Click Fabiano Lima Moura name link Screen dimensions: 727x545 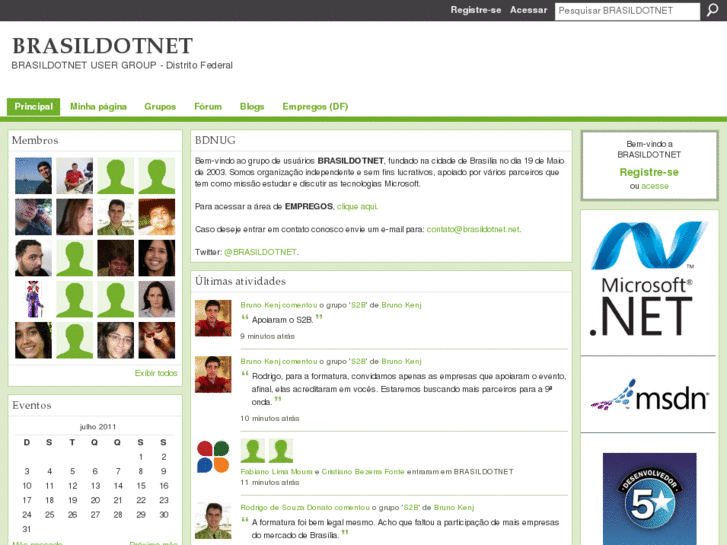[x=276, y=471]
